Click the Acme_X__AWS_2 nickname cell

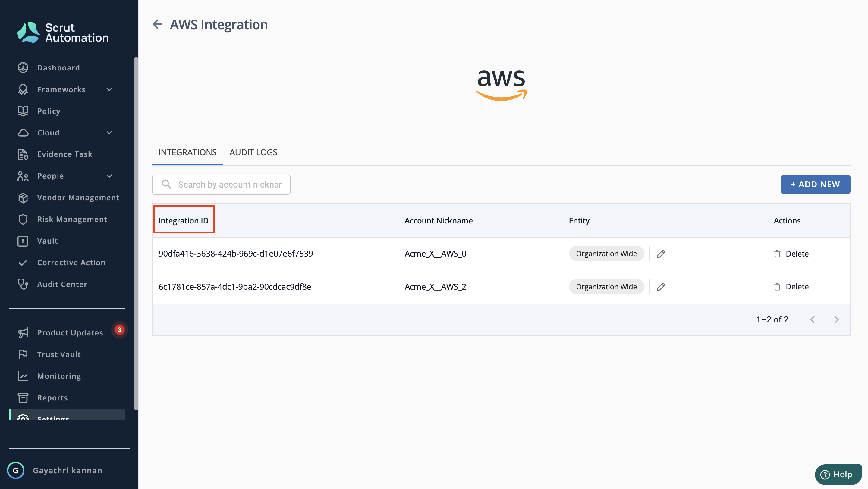(x=435, y=286)
